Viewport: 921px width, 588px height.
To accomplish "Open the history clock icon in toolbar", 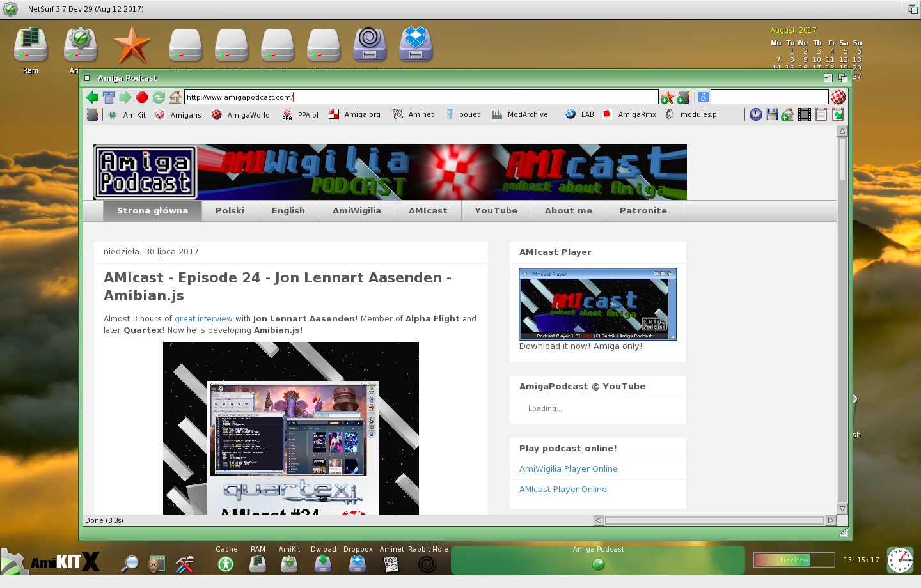I will [756, 114].
